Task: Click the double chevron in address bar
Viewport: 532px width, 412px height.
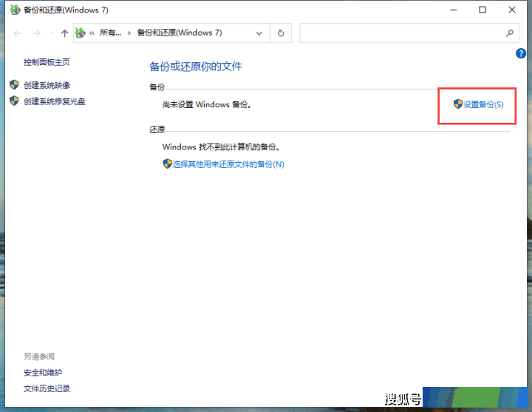Action: (x=92, y=33)
